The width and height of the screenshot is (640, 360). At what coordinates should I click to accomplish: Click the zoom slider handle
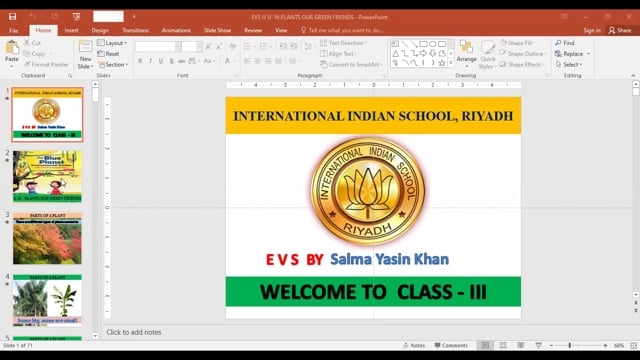(570, 345)
